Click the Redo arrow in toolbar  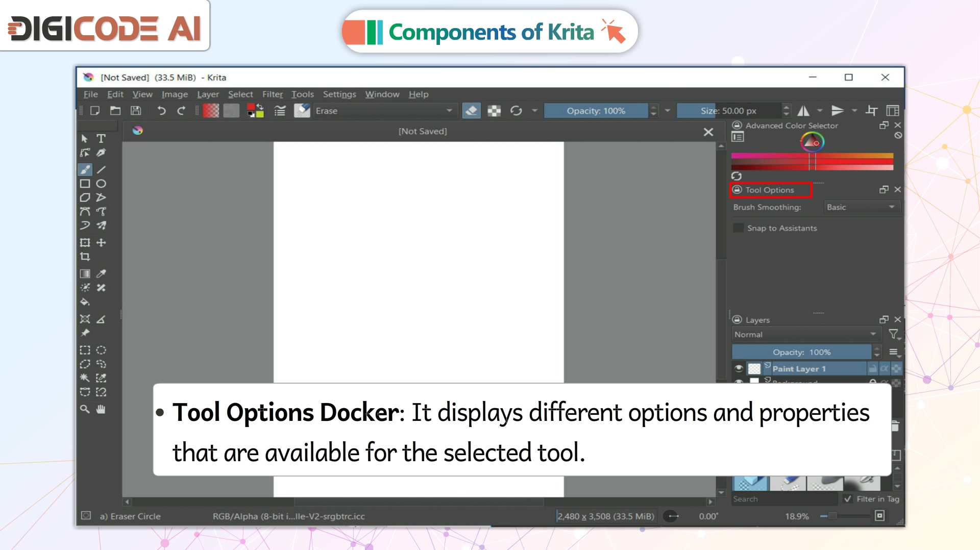pos(181,111)
